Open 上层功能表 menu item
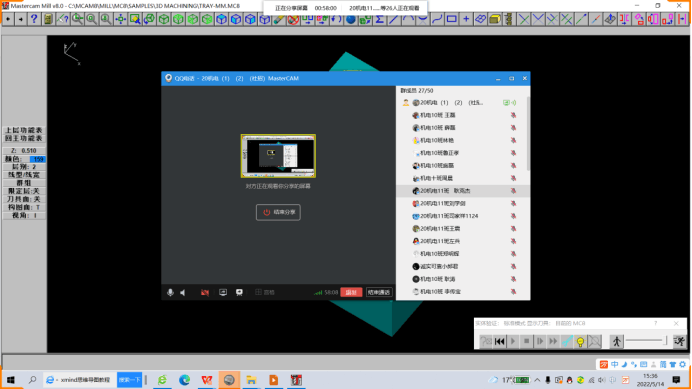 (x=24, y=130)
